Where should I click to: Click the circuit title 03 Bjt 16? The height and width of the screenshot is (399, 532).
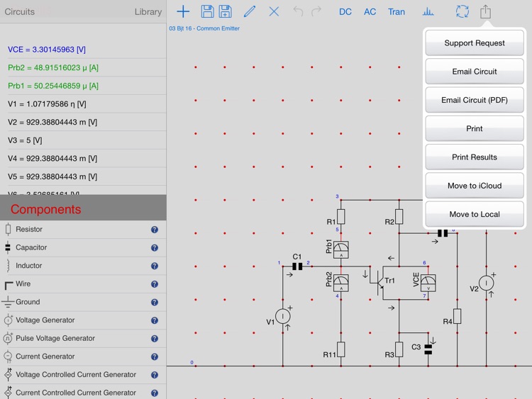click(204, 28)
